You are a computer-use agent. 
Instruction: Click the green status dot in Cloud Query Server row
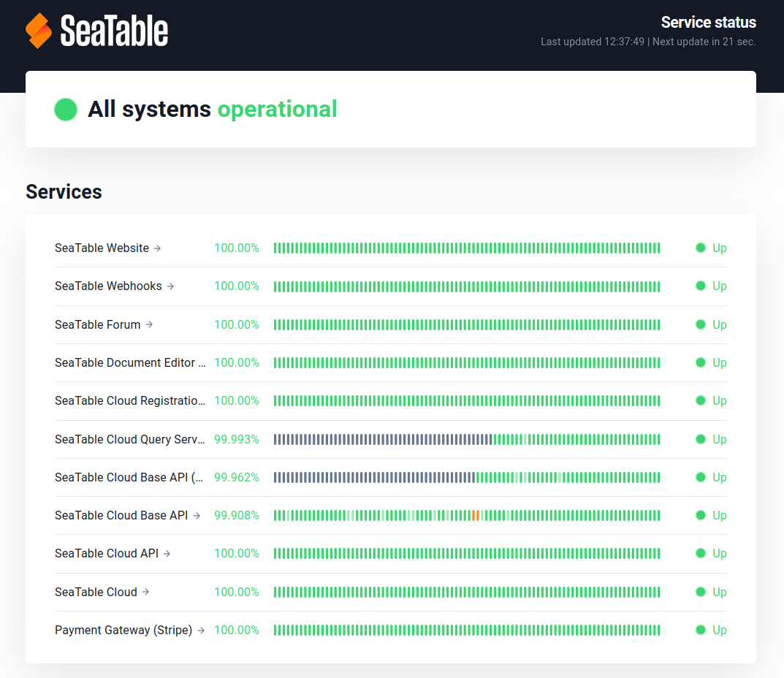tap(701, 439)
